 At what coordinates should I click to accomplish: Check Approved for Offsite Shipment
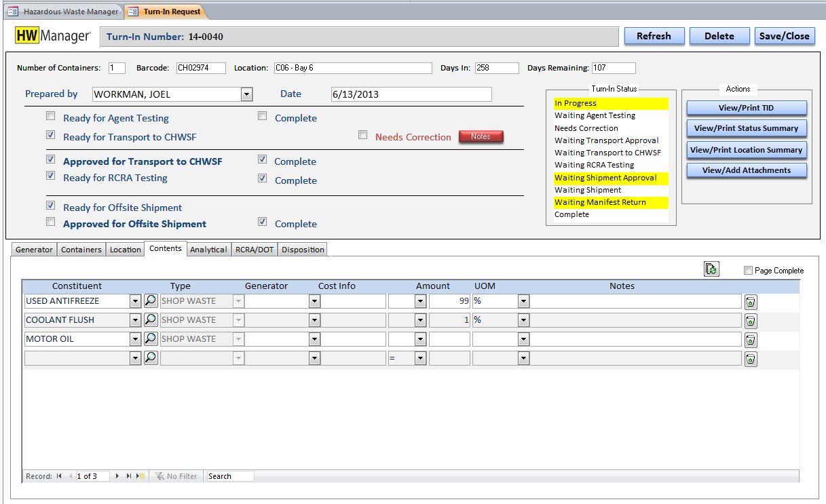50,222
